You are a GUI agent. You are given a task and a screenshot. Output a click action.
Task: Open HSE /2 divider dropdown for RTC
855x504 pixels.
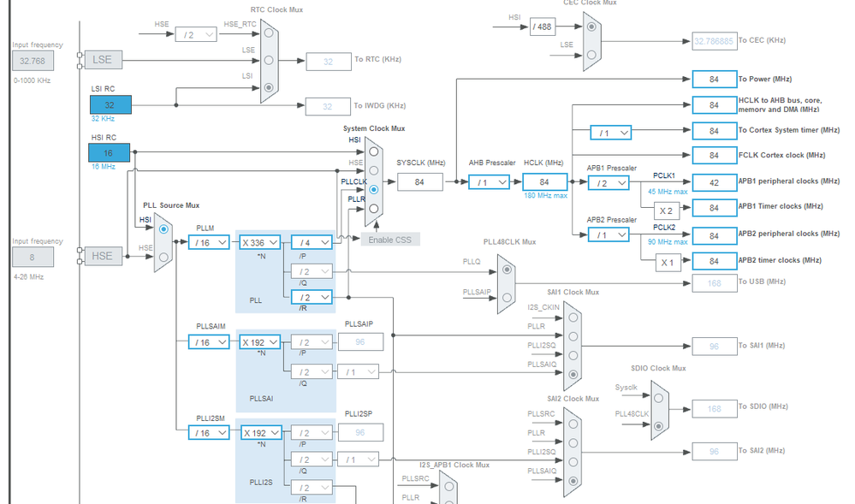tap(196, 35)
